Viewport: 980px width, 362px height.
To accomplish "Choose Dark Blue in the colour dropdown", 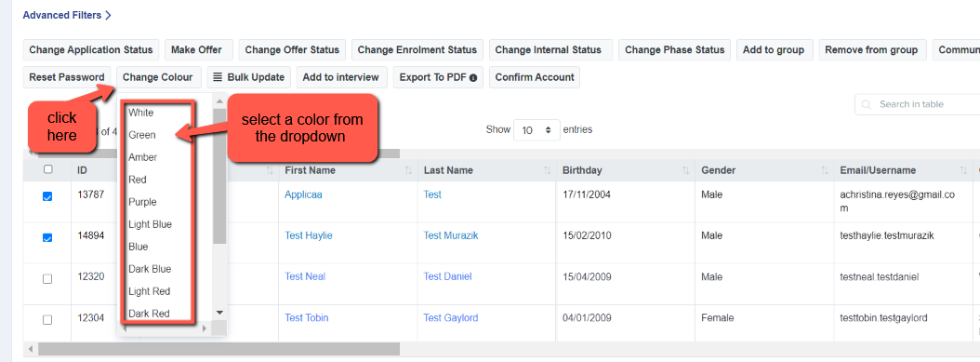I will pyautogui.click(x=150, y=269).
